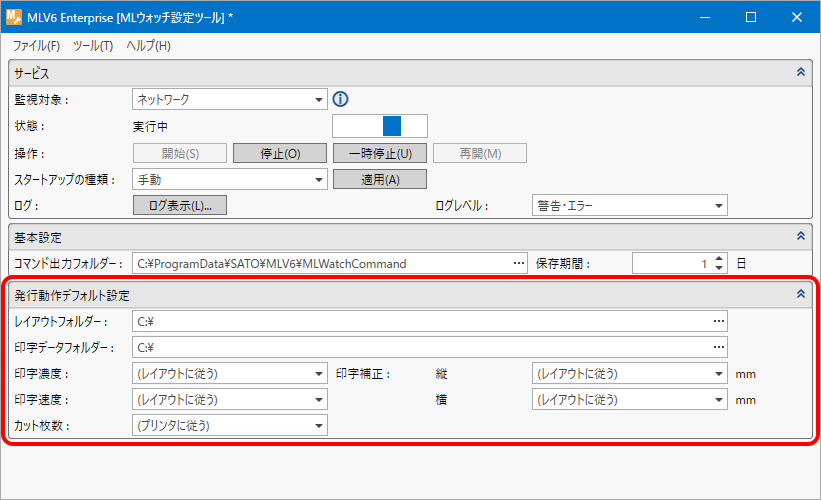Browse for レイアウトフォルダー with ellipsis button

pyautogui.click(x=719, y=320)
